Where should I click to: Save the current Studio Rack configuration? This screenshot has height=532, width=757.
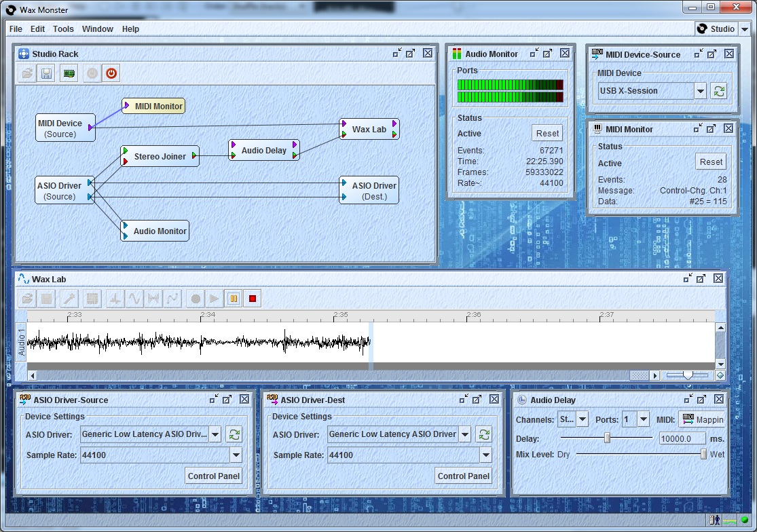click(x=45, y=73)
